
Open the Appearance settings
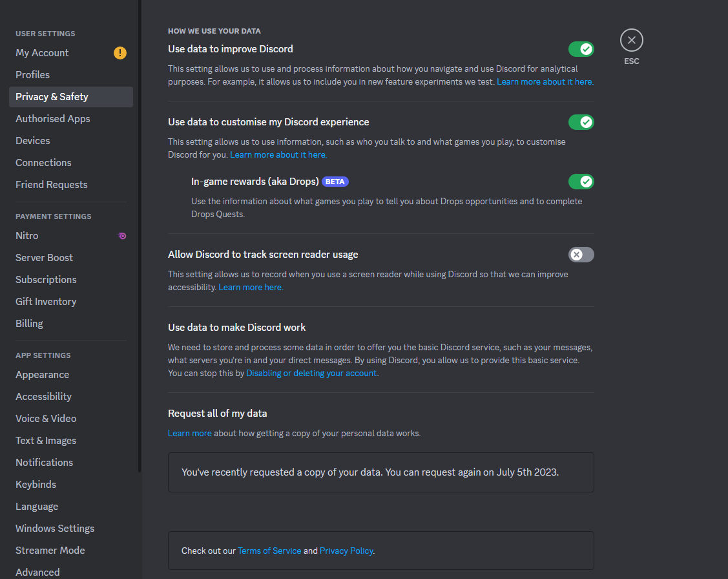coord(43,375)
